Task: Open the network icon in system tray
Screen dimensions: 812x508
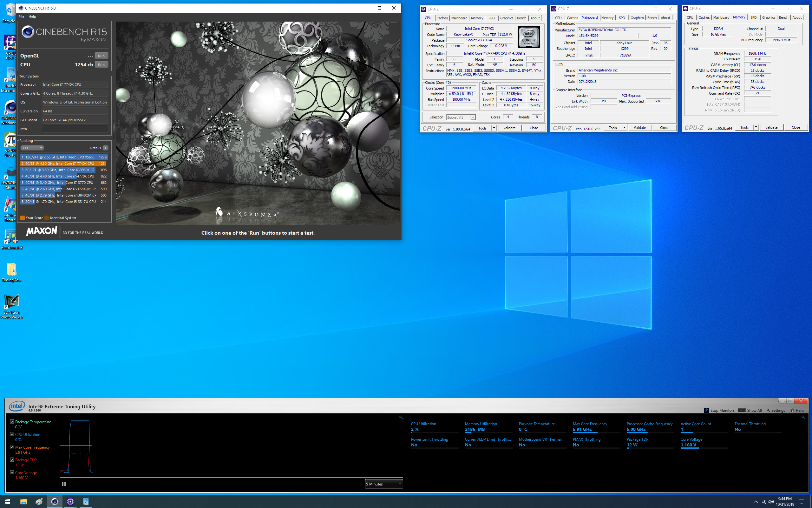Action: 764,502
